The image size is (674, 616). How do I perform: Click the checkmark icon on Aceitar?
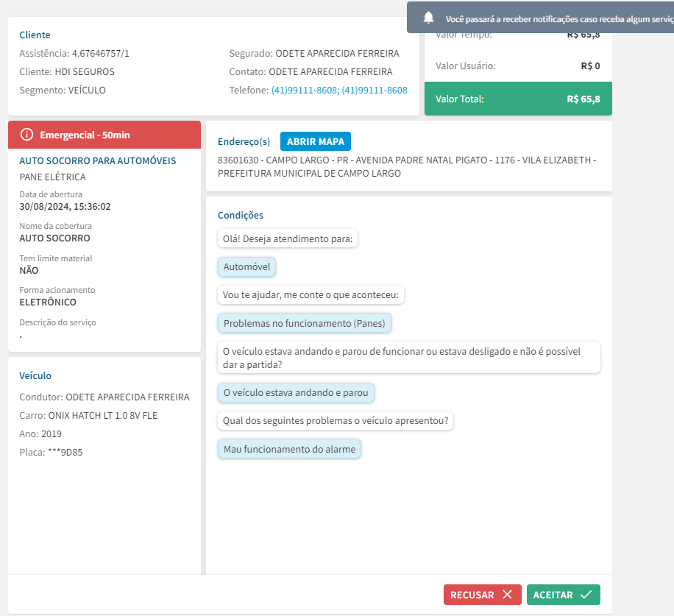pos(586,595)
